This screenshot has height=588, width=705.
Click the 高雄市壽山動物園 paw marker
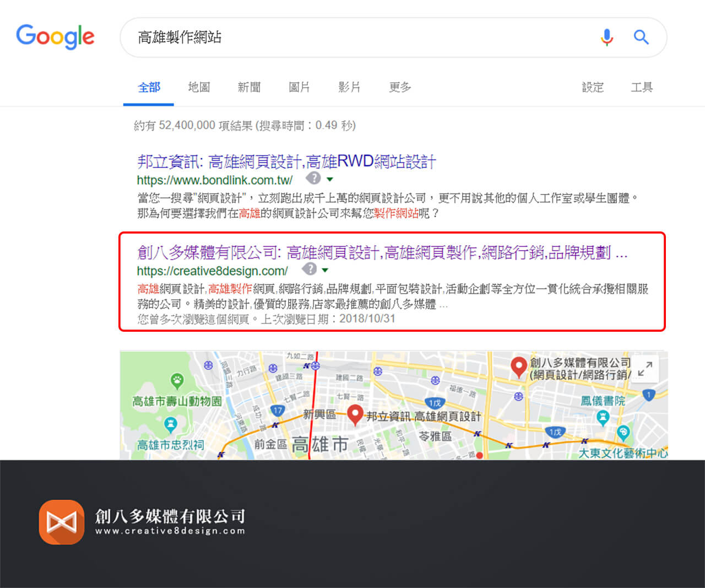(x=177, y=380)
